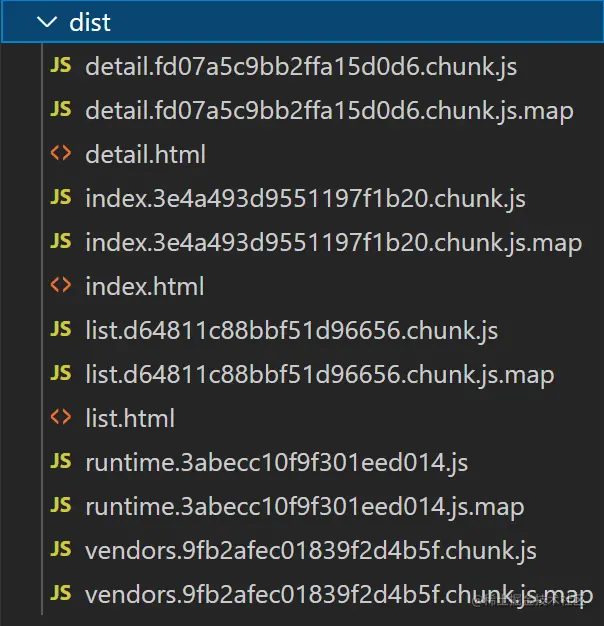This screenshot has height=626, width=604.
Task: Click JS icon of list.d64811c88bbf51d96656.chunk.js
Action: click(61, 329)
